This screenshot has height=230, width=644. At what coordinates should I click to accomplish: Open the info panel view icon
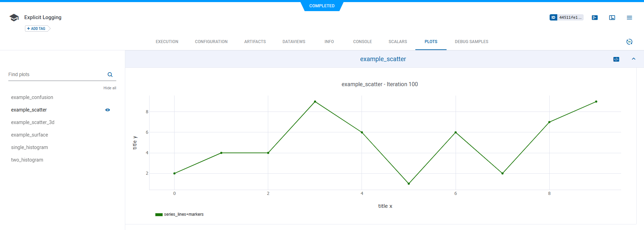point(612,18)
